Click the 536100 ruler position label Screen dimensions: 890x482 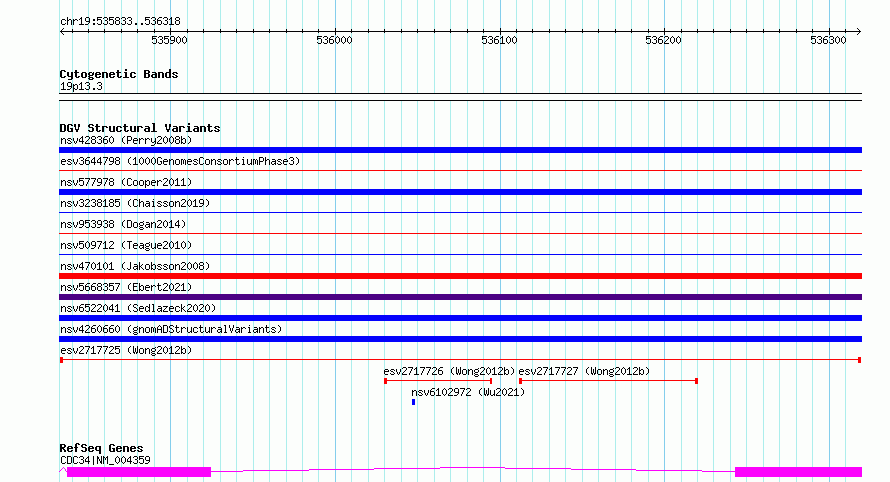(499, 40)
